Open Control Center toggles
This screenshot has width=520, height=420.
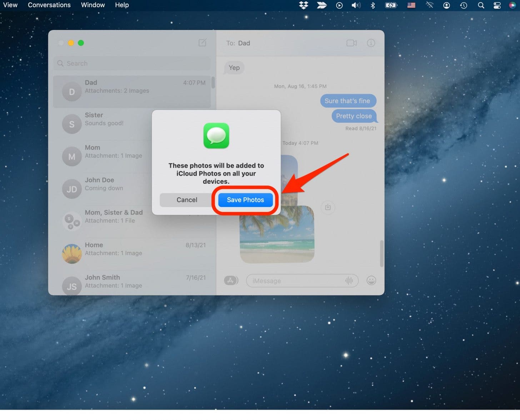(x=497, y=5)
